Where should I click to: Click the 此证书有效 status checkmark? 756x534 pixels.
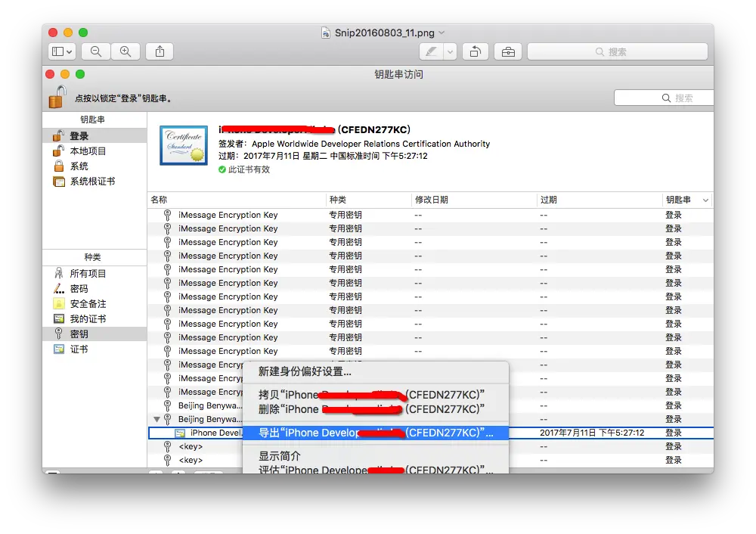click(x=222, y=169)
